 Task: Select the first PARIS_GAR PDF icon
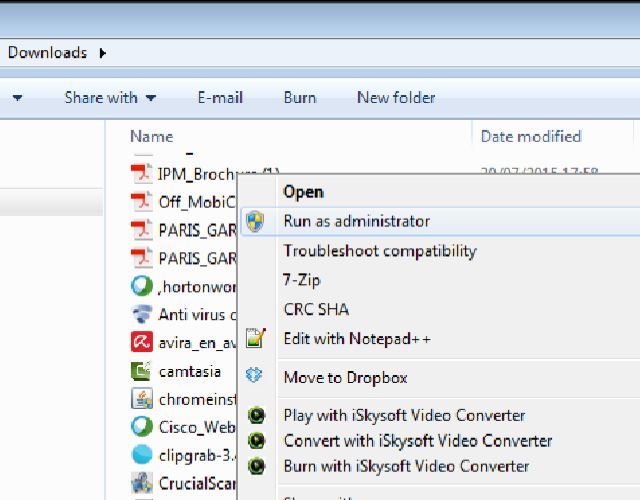[x=142, y=230]
